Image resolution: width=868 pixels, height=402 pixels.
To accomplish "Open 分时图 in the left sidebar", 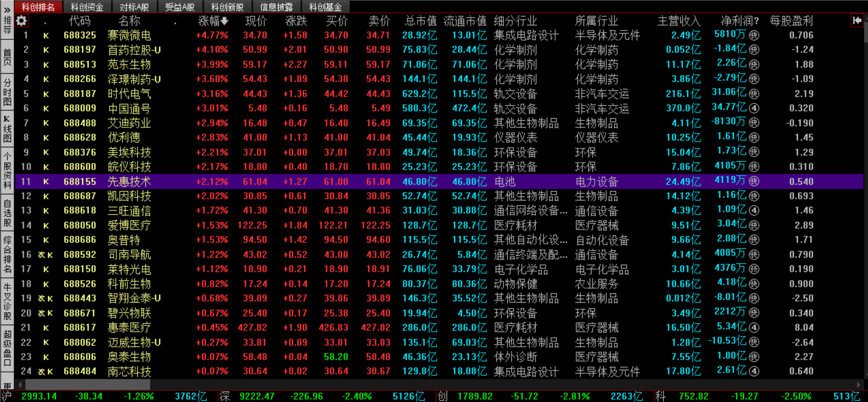I will click(x=7, y=92).
